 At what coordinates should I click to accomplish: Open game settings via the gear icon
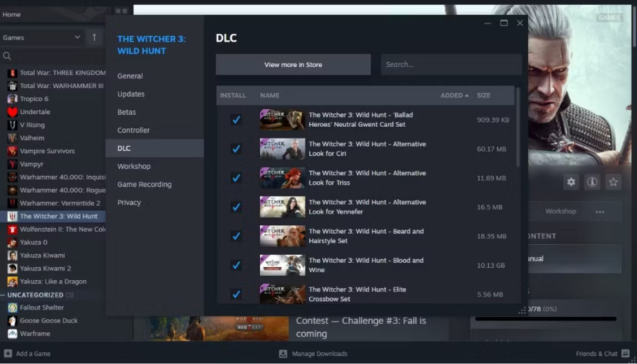click(x=571, y=182)
